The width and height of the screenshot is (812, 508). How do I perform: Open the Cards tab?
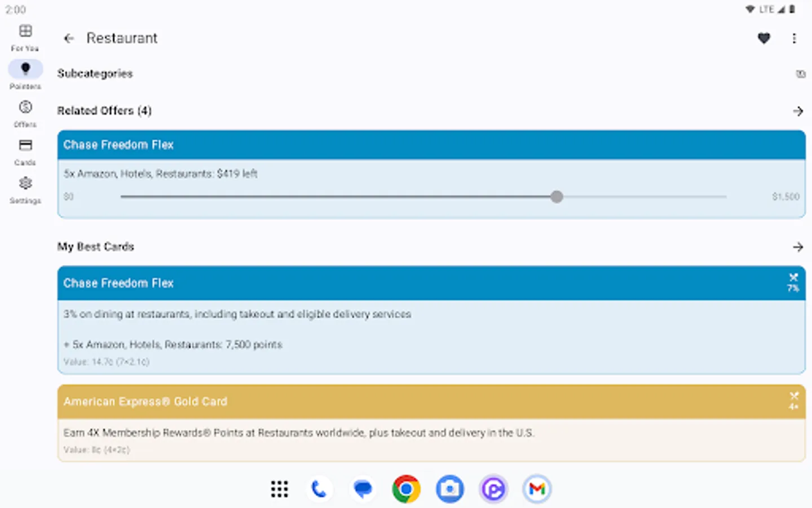25,152
